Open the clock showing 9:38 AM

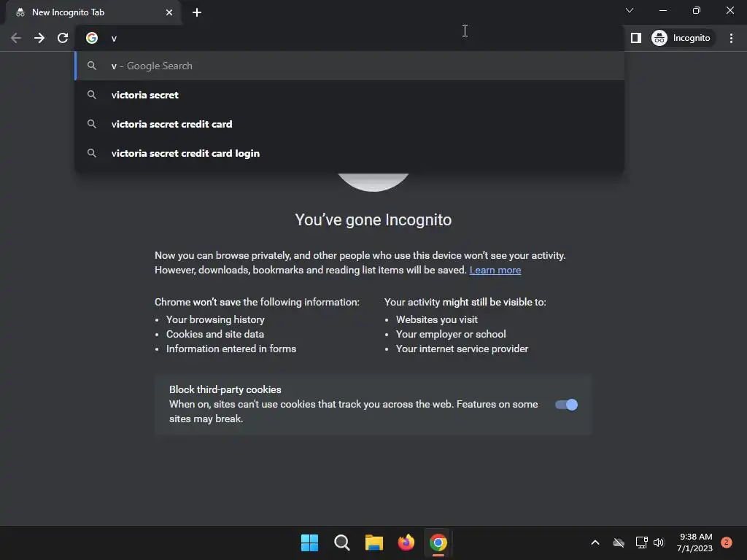coord(695,542)
